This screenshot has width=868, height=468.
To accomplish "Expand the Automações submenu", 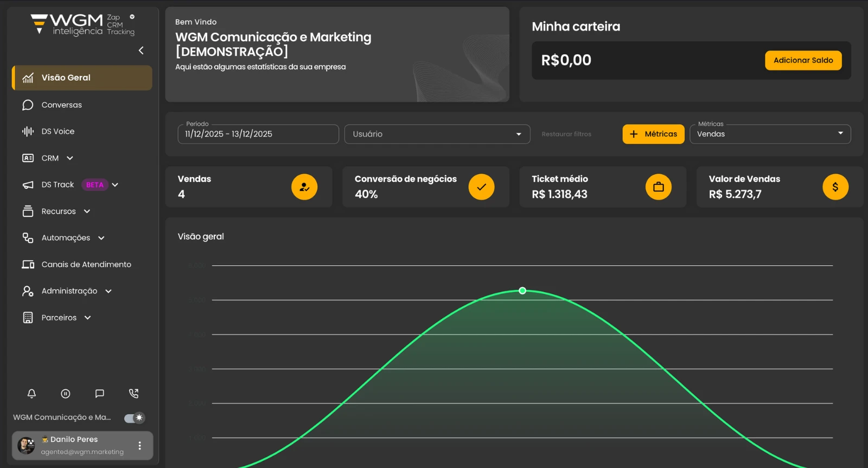I will 101,238.
